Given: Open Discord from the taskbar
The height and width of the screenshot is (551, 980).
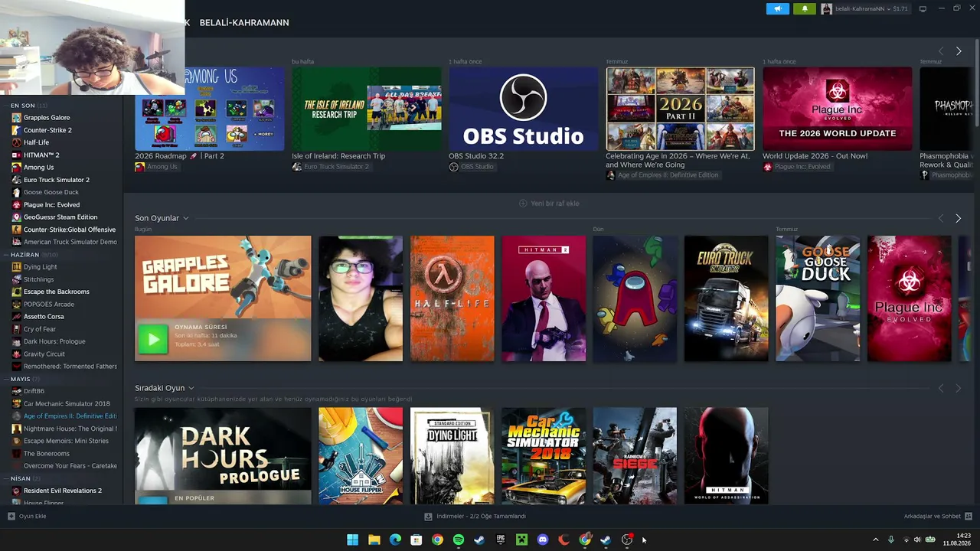Looking at the screenshot, I should (x=543, y=540).
